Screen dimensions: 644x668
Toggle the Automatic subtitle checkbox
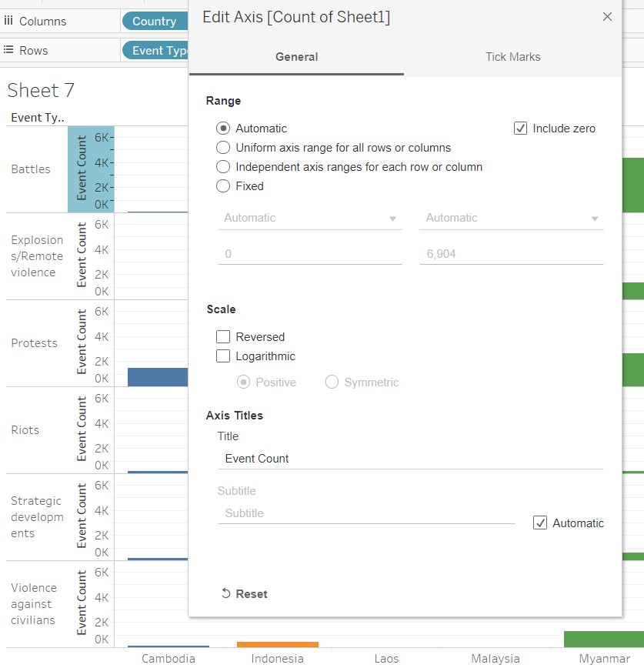coord(540,523)
